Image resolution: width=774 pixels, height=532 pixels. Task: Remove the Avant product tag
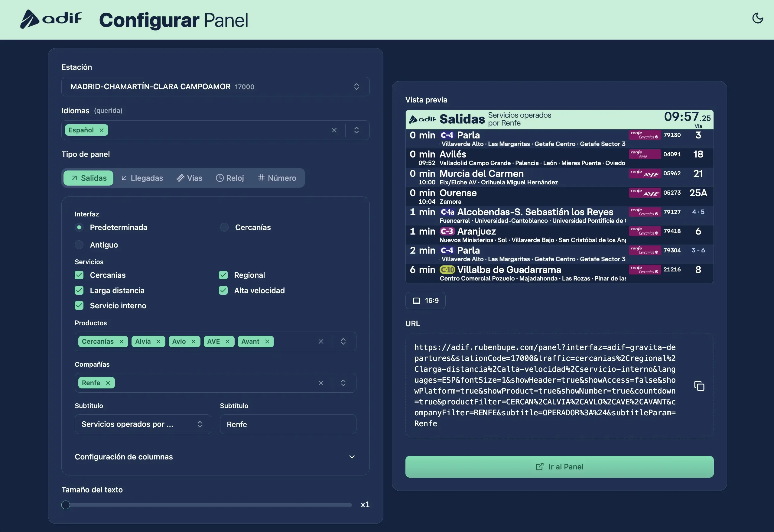coord(267,342)
